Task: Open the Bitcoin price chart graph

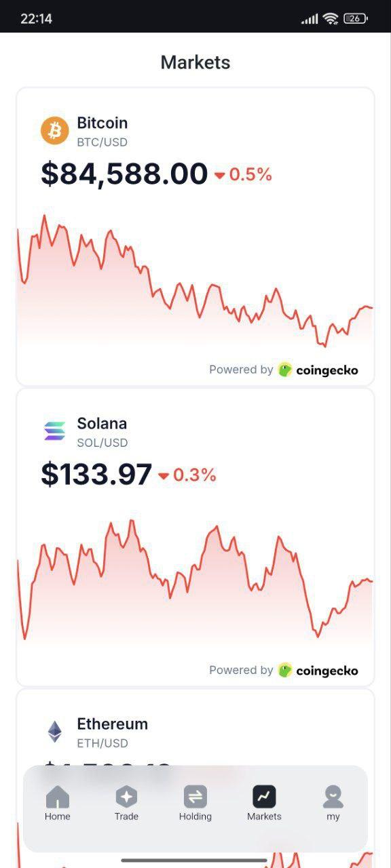Action: tap(195, 281)
